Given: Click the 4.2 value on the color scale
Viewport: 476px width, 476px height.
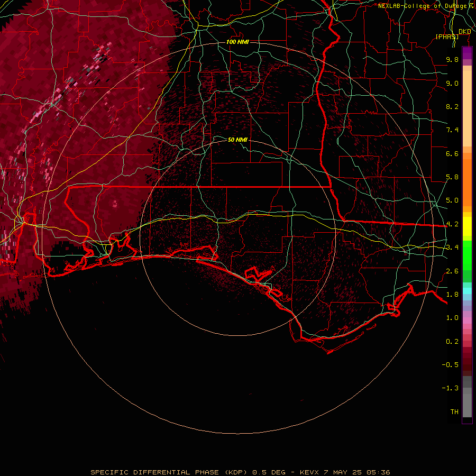Looking at the screenshot, I should [452, 224].
